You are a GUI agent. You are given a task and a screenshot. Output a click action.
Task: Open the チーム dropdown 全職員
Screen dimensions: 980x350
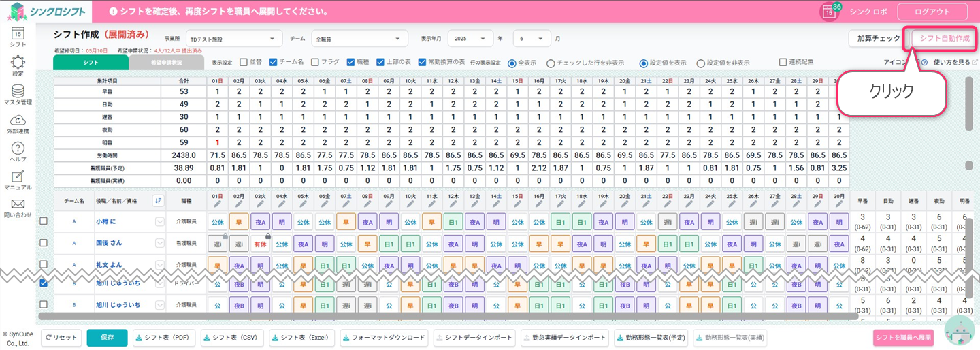[x=359, y=39]
